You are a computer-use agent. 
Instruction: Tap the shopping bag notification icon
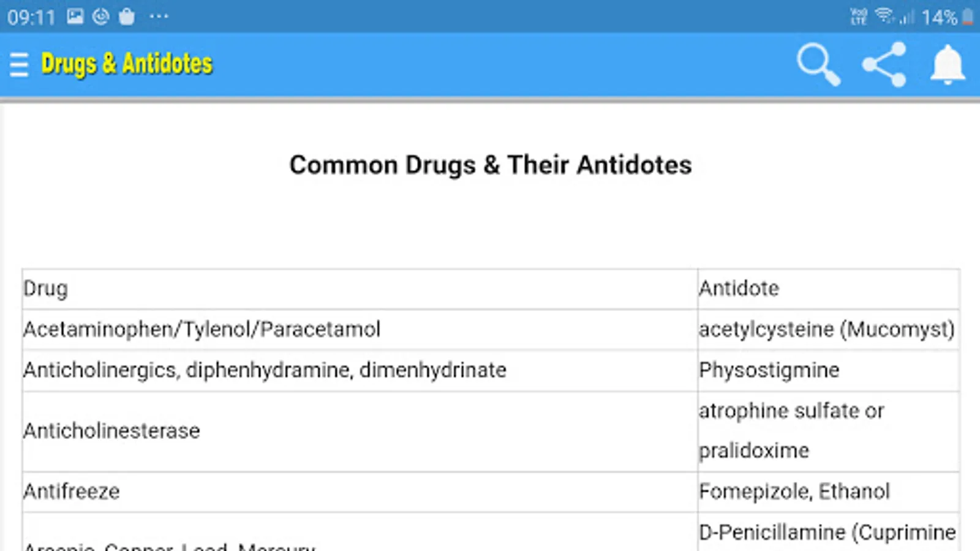(127, 17)
